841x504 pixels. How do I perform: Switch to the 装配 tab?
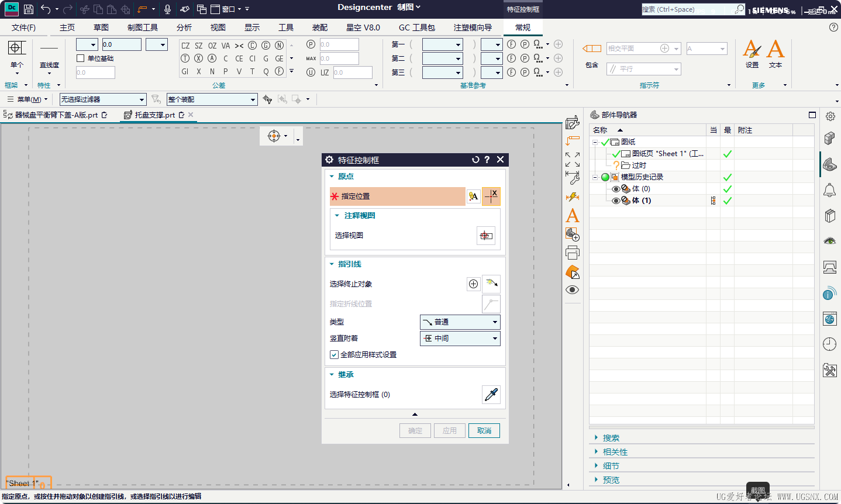(x=320, y=27)
